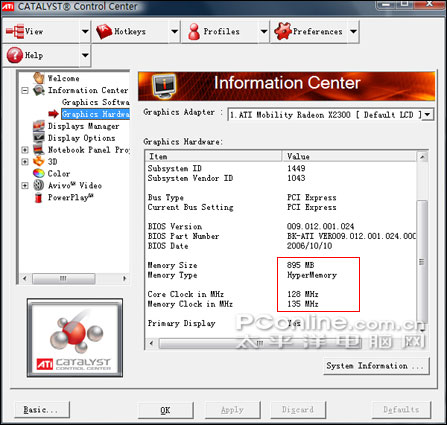Screen dimensions: 447x425
Task: Click the Memory Type row label
Action: [x=172, y=275]
